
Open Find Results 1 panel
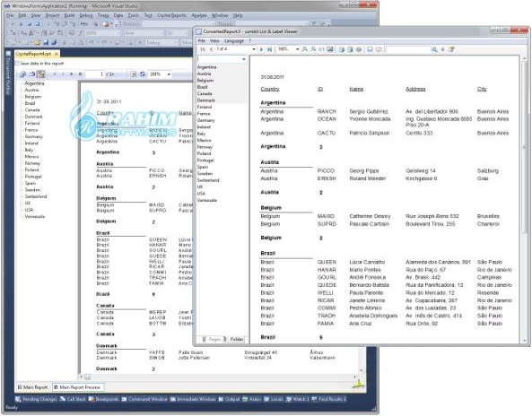click(x=328, y=399)
